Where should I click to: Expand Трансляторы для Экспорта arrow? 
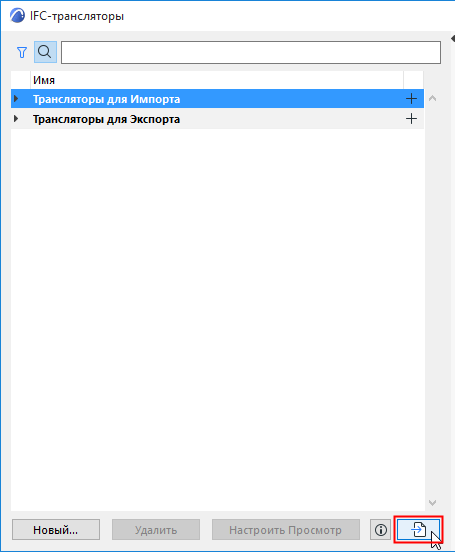pyautogui.click(x=16, y=119)
